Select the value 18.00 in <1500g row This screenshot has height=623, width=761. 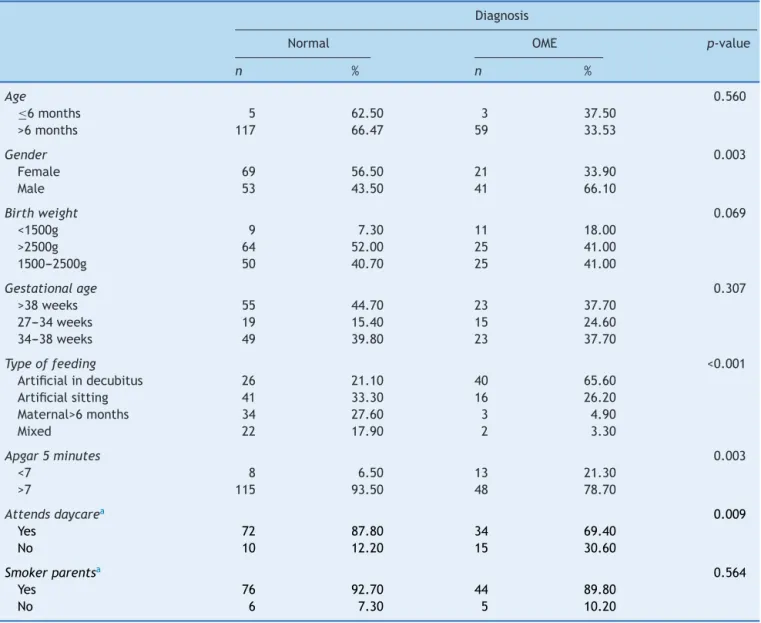click(600, 230)
